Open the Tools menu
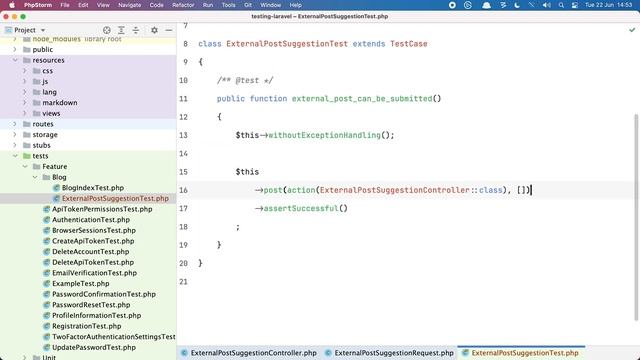The image size is (640, 360). coord(228,5)
